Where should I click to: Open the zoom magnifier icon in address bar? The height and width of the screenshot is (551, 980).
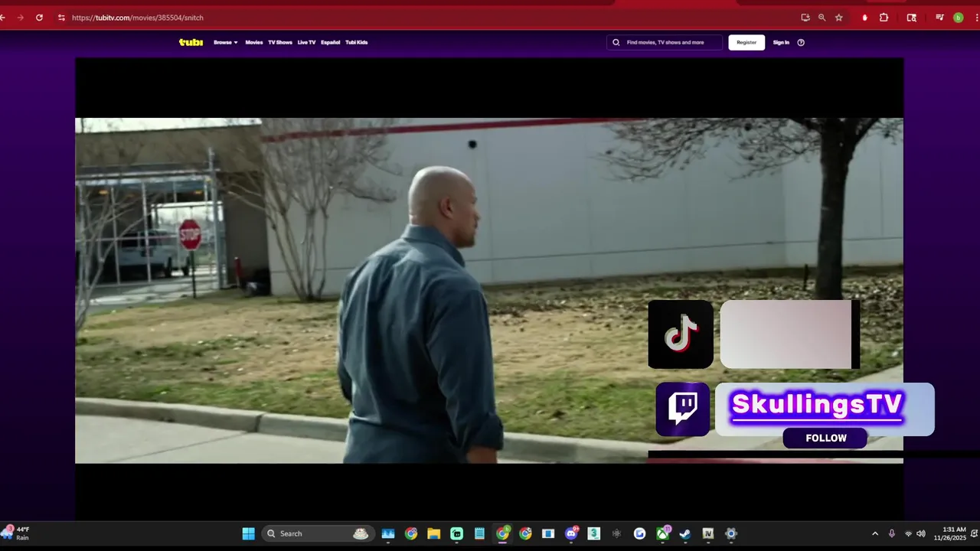[x=822, y=18]
